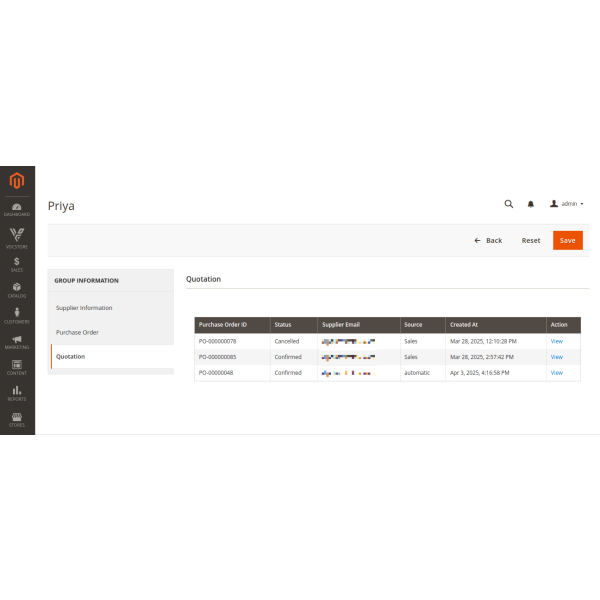Open the notifications bell
Viewport: 600px width, 600px height.
[531, 204]
